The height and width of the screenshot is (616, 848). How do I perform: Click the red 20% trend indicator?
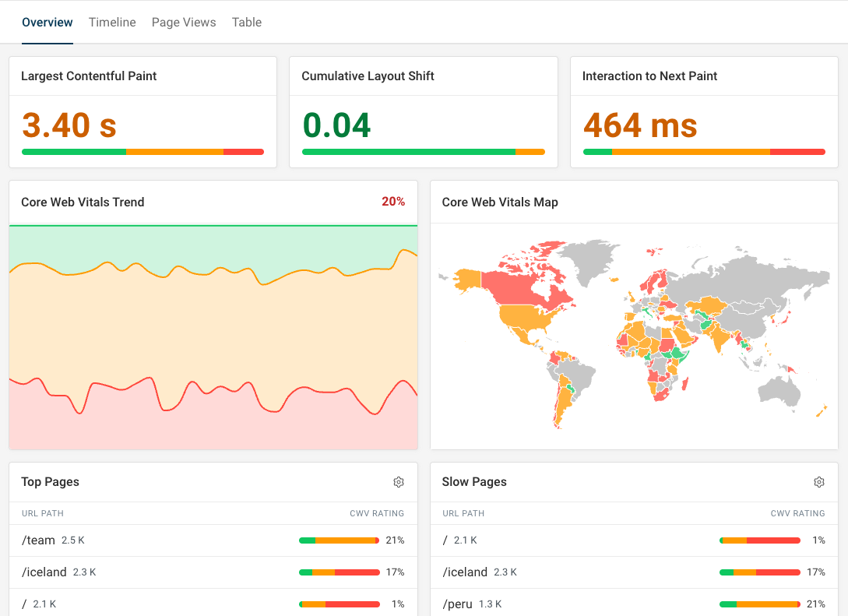point(393,202)
